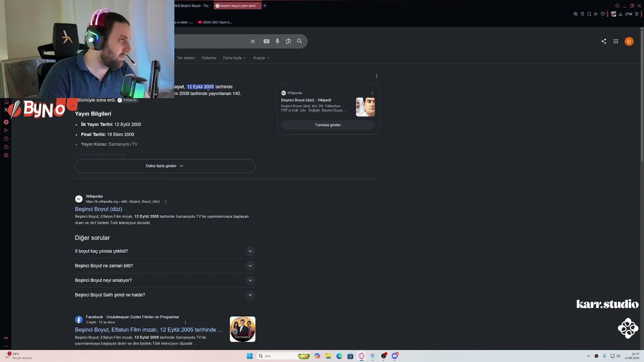Open File Explorer from the taskbar
Image resolution: width=644 pixels, height=362 pixels.
click(328, 356)
